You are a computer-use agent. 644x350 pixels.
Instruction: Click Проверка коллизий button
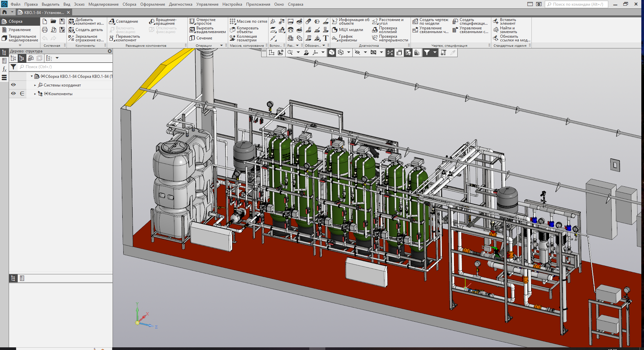point(385,30)
